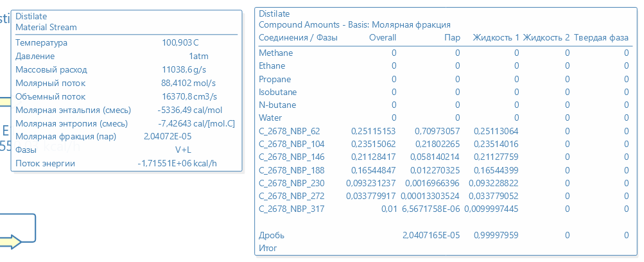Viewport: 644px width, 262px height.
Task: Click the Массовый расход value 11038,6 g/s
Action: pos(184,69)
